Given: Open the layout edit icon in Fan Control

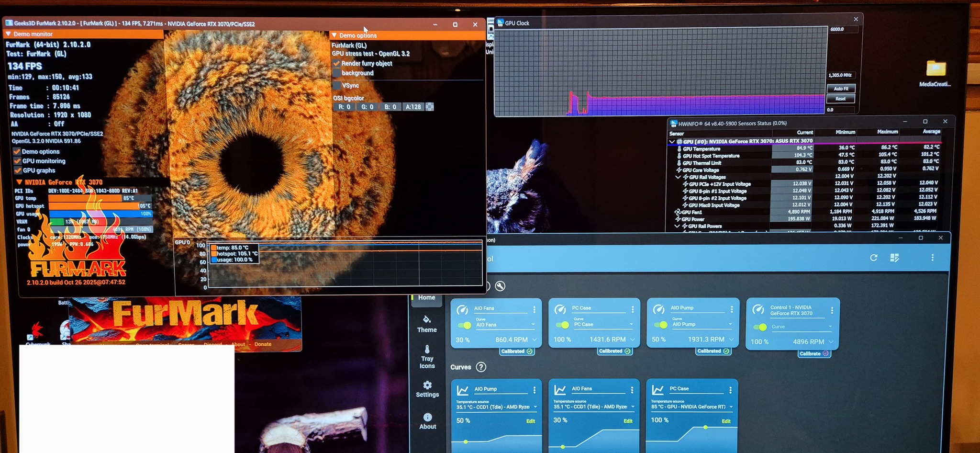Looking at the screenshot, I should tap(894, 258).
